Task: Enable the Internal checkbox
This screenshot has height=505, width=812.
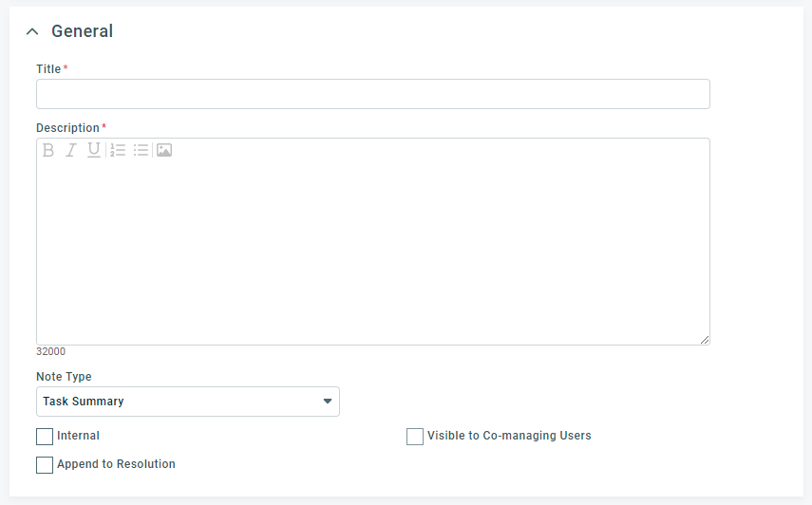Action: click(x=45, y=437)
